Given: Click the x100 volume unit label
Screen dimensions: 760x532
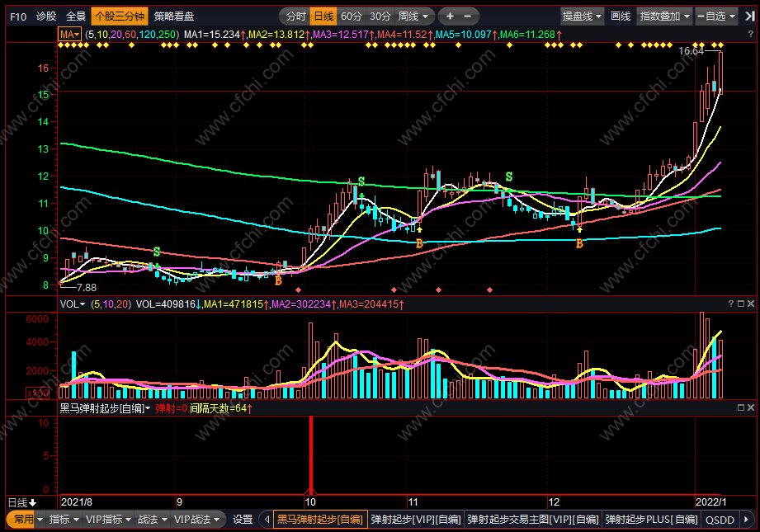Looking at the screenshot, I should tap(37, 393).
